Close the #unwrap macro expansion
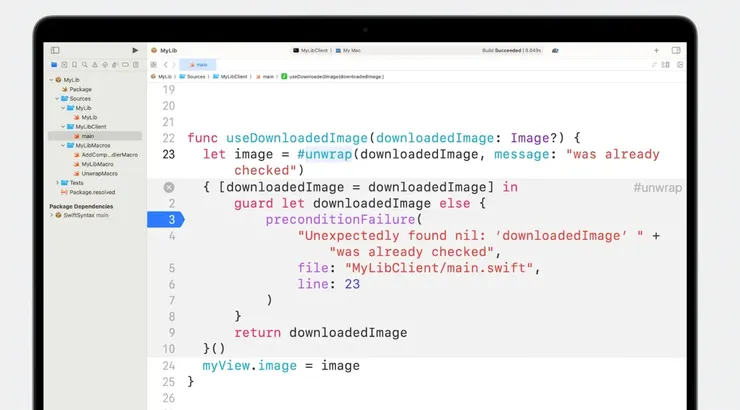This screenshot has width=740, height=410. 169,187
